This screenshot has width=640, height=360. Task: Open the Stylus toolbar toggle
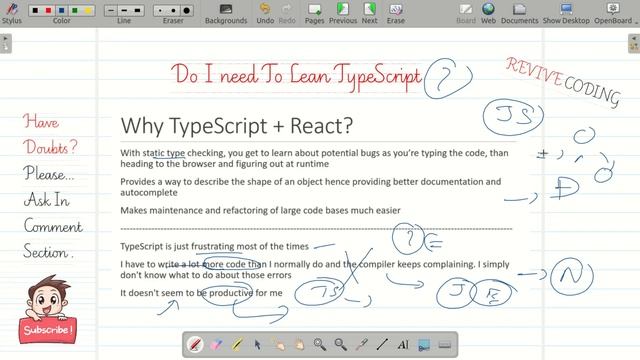pyautogui.click(x=11, y=13)
